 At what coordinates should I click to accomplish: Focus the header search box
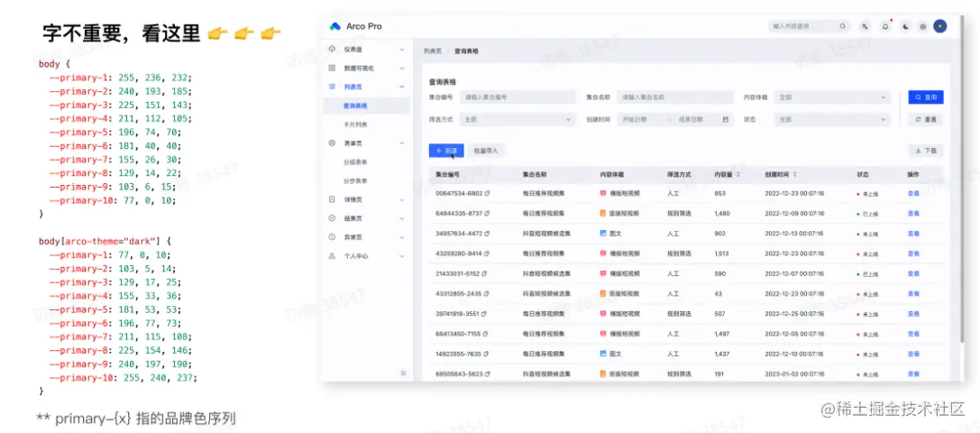809,26
